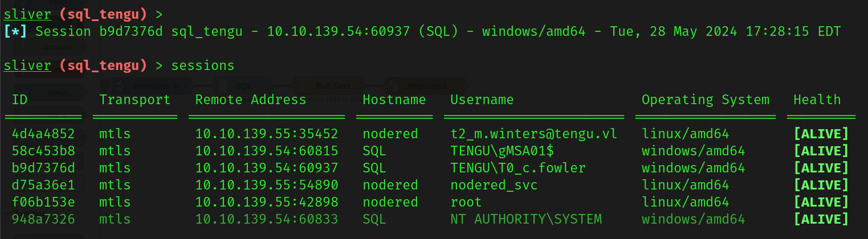Select session ID 948a7326

coord(43,220)
